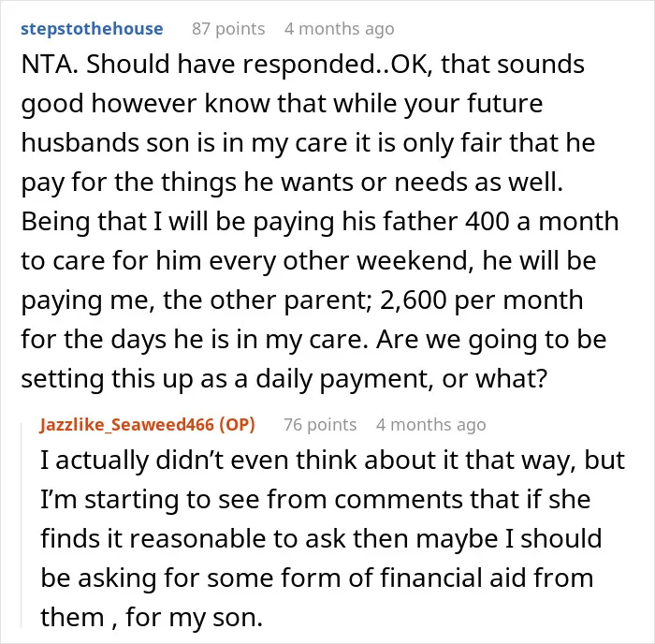The image size is (655, 644).
Task: Click the (OP) tag beside Jazzlike_Seaweed466
Action: coord(238,425)
